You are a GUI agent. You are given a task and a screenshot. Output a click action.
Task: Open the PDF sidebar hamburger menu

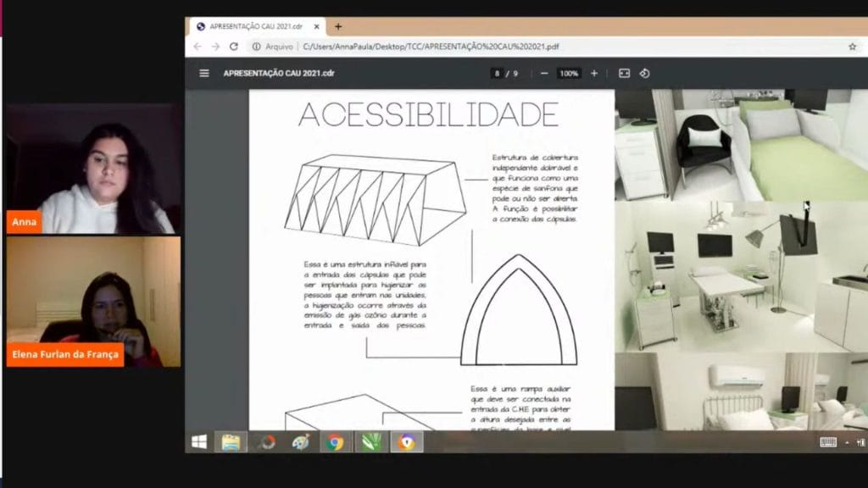pos(203,74)
